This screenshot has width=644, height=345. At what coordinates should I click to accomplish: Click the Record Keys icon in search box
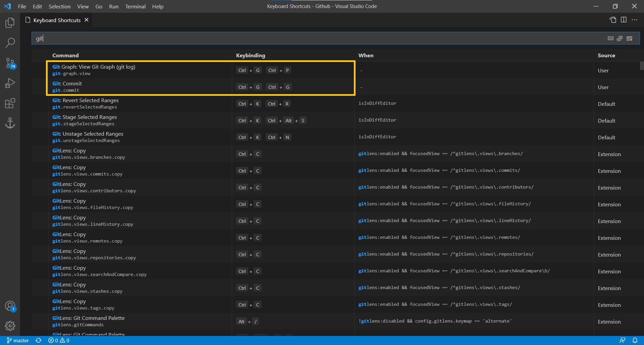pos(610,39)
